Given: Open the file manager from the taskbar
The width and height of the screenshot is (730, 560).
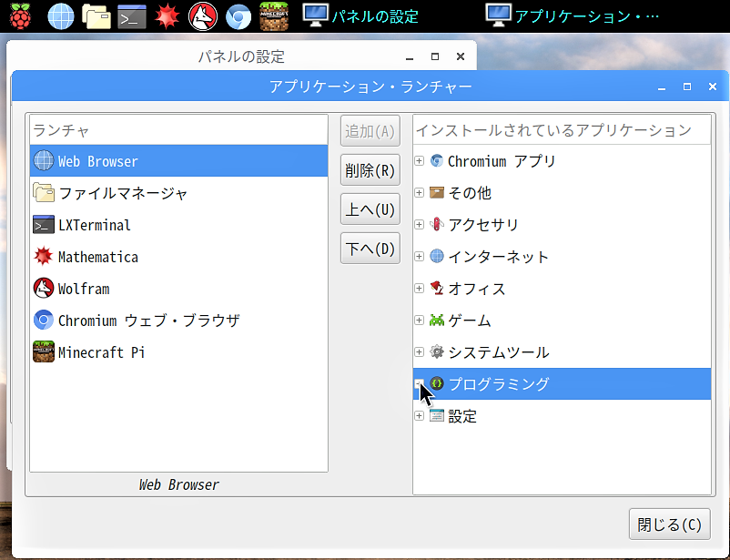Looking at the screenshot, I should [96, 16].
